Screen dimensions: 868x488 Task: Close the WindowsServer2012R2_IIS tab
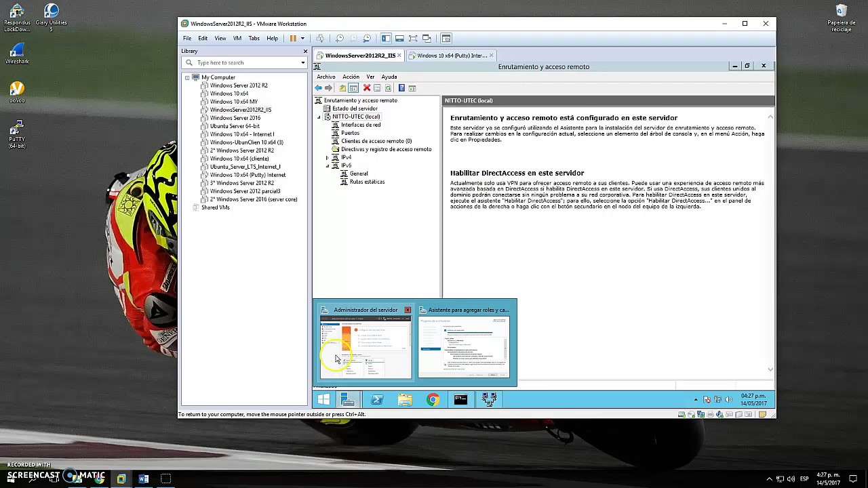(399, 56)
